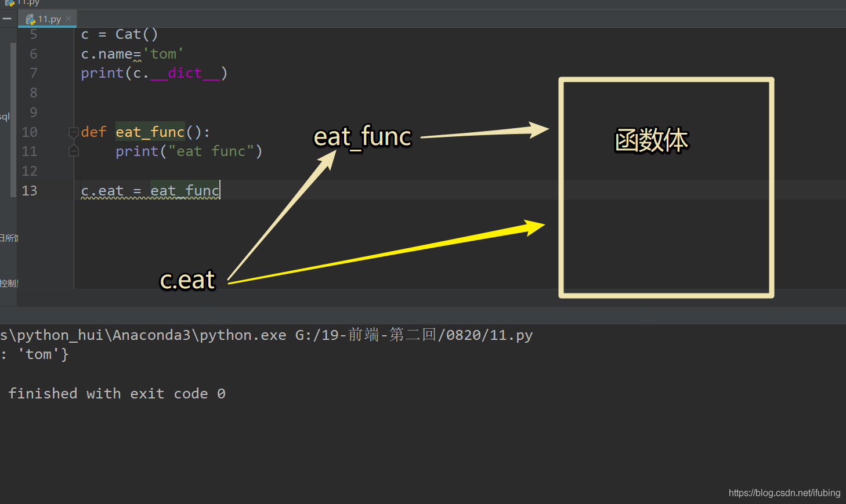This screenshot has height=504, width=846.
Task: Click line number 12 in the gutter
Action: [x=30, y=171]
